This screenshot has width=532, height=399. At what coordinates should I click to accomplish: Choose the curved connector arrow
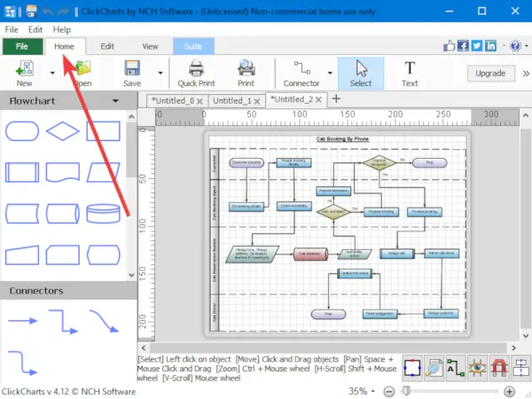[104, 321]
